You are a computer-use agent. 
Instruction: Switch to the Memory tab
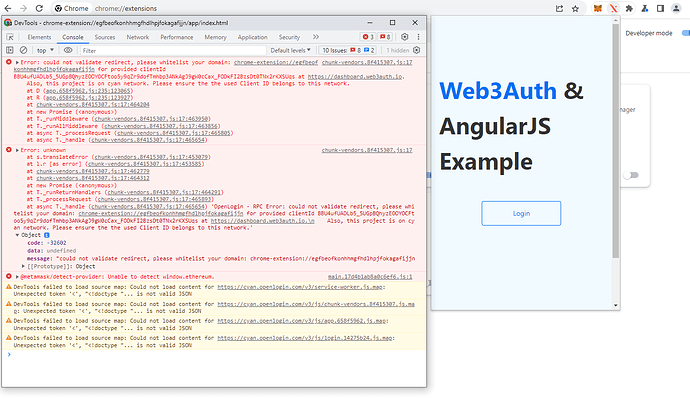coord(215,37)
